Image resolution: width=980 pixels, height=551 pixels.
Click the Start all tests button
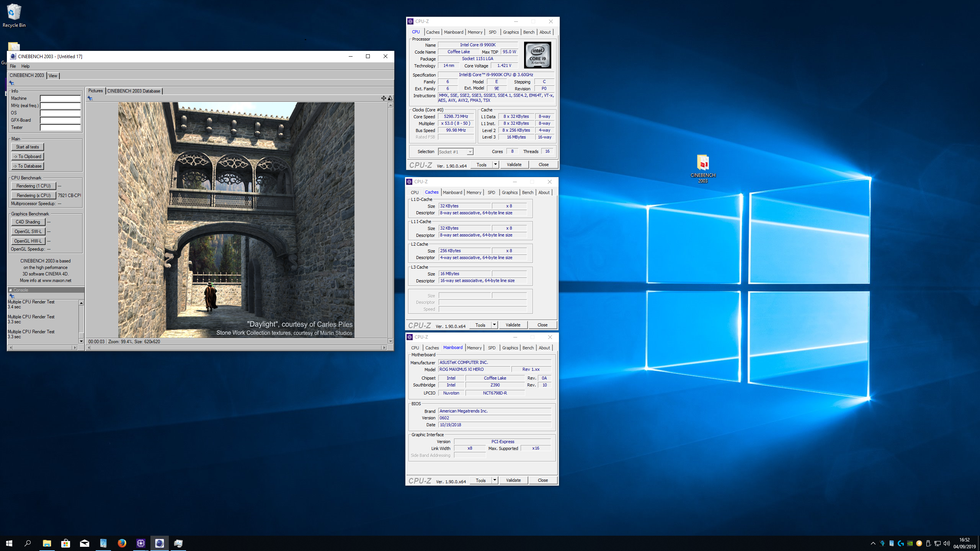point(28,147)
